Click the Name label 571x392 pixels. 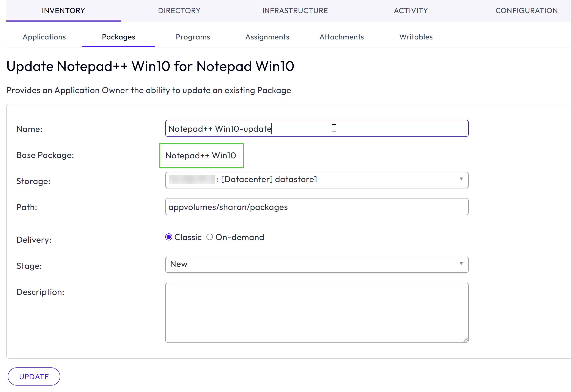30,129
